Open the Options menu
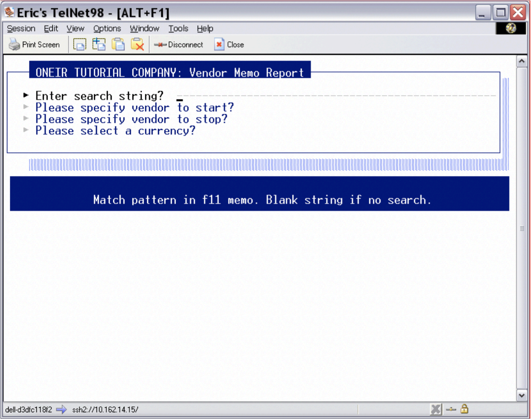 point(107,29)
